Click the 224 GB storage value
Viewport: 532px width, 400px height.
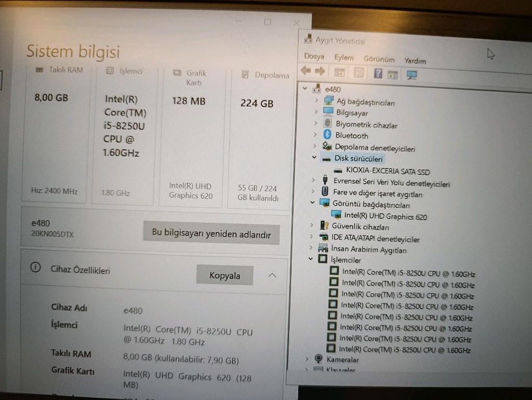pyautogui.click(x=257, y=103)
